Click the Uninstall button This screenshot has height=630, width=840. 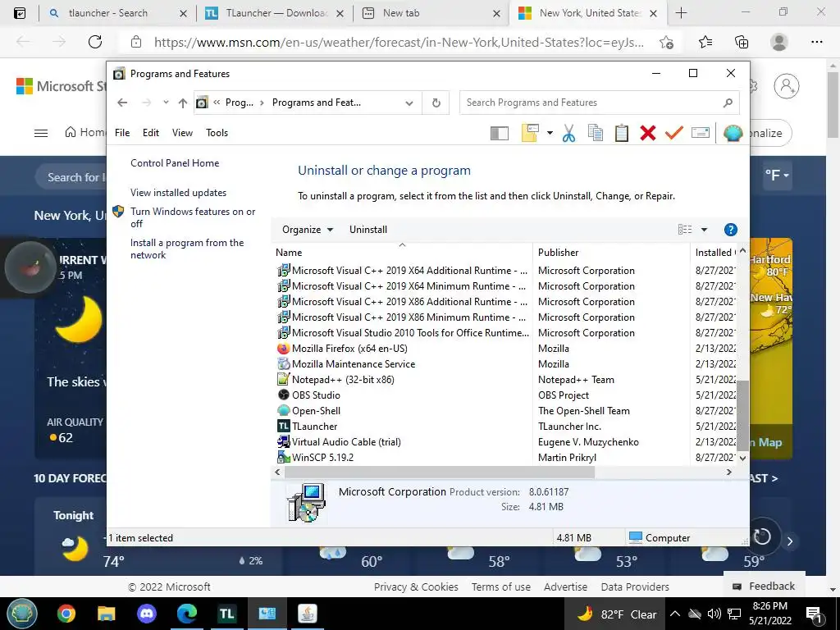(368, 230)
